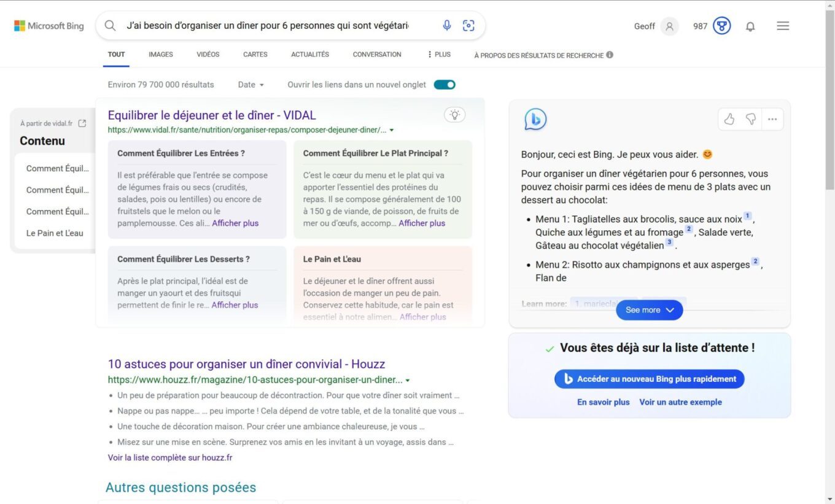Open citation 2 after champignons et asperges

coord(755,262)
